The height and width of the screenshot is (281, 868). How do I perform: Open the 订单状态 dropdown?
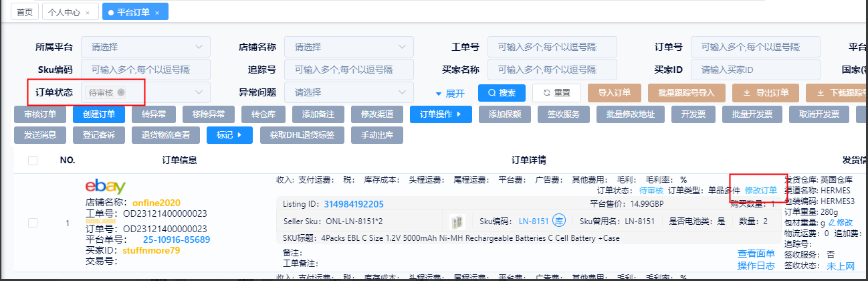(x=146, y=92)
